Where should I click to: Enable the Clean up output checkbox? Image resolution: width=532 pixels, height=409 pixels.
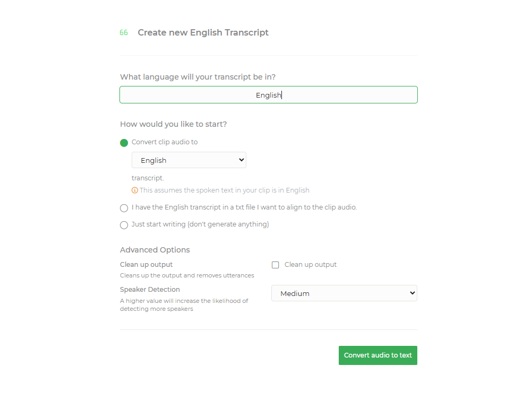[x=275, y=264]
